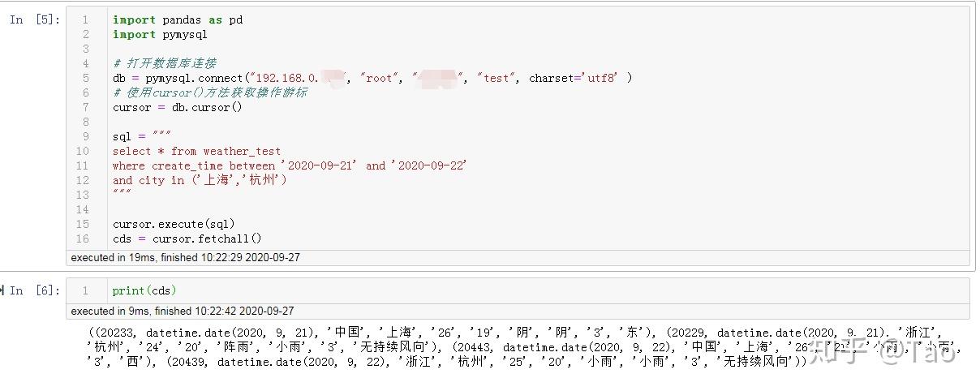Select the In [6] cell prompt

tap(35, 290)
